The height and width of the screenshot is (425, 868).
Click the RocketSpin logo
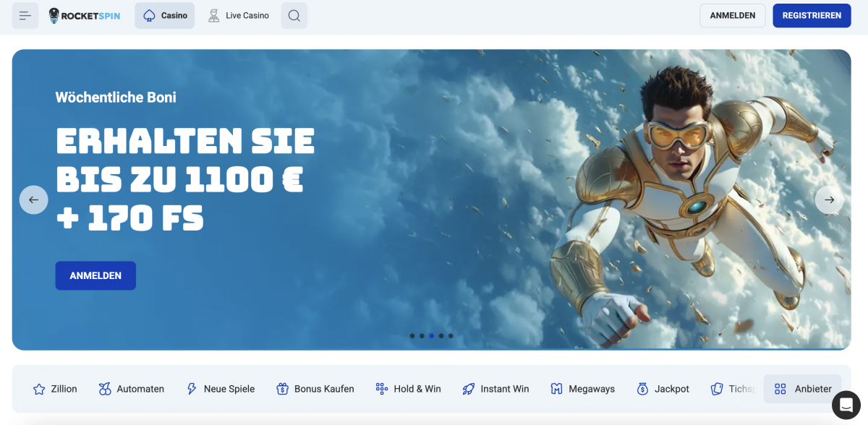(85, 16)
